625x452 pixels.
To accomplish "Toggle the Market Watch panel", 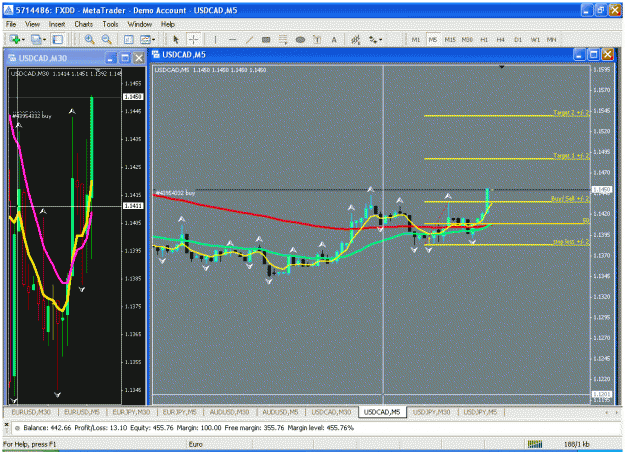I will 58,39.
